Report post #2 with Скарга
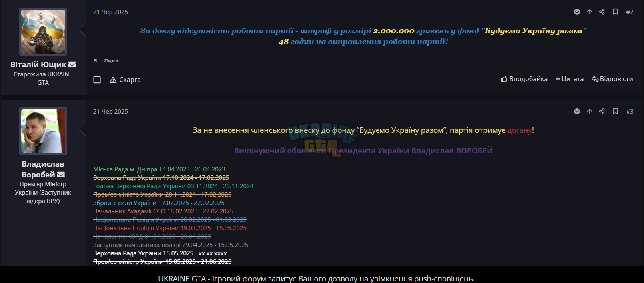Screen dimensions: 644x283 click(x=125, y=80)
